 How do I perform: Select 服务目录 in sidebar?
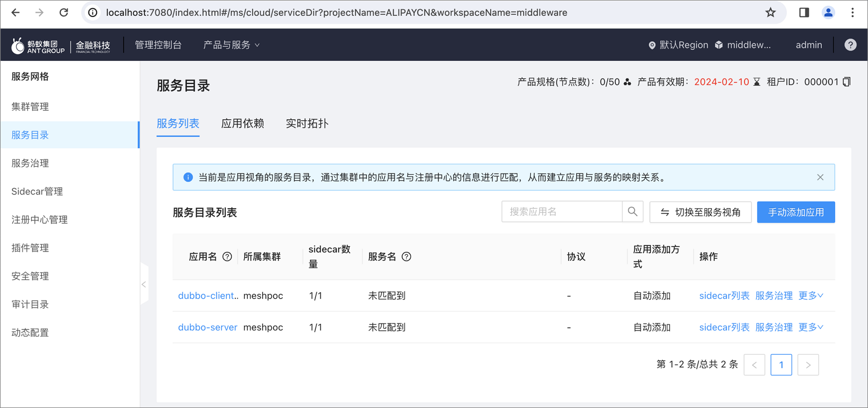tap(70, 135)
